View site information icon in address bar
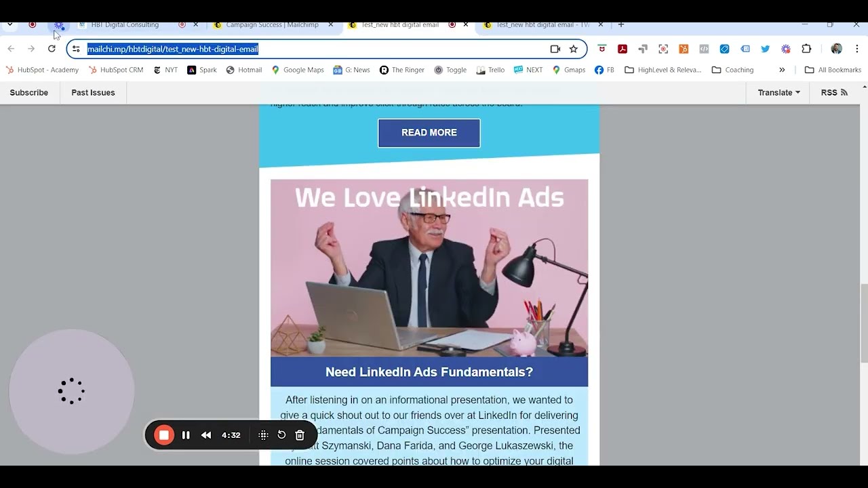Image resolution: width=868 pixels, height=488 pixels. 76,49
